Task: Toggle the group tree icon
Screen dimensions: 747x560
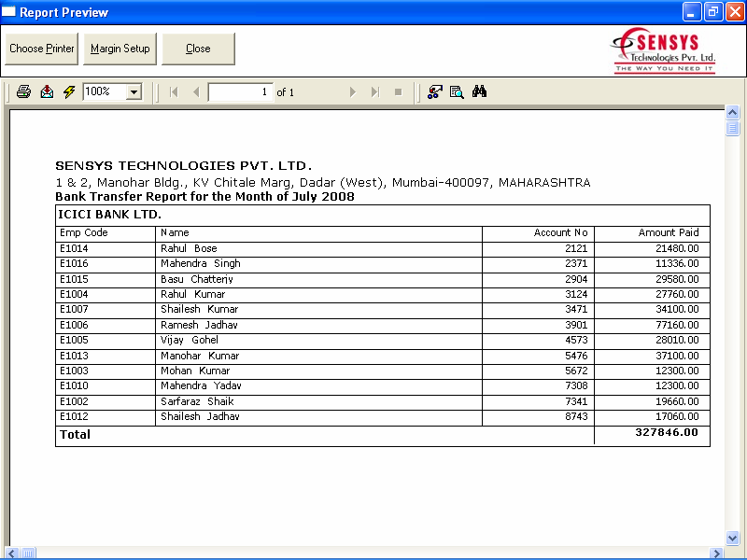Action: [x=434, y=91]
